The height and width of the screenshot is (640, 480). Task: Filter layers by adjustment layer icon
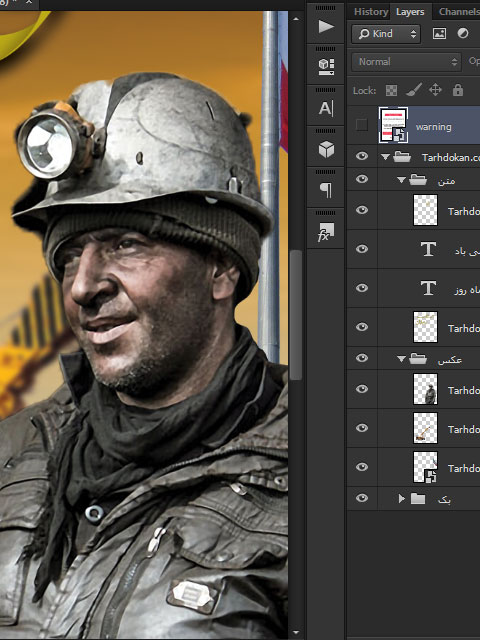coord(463,33)
